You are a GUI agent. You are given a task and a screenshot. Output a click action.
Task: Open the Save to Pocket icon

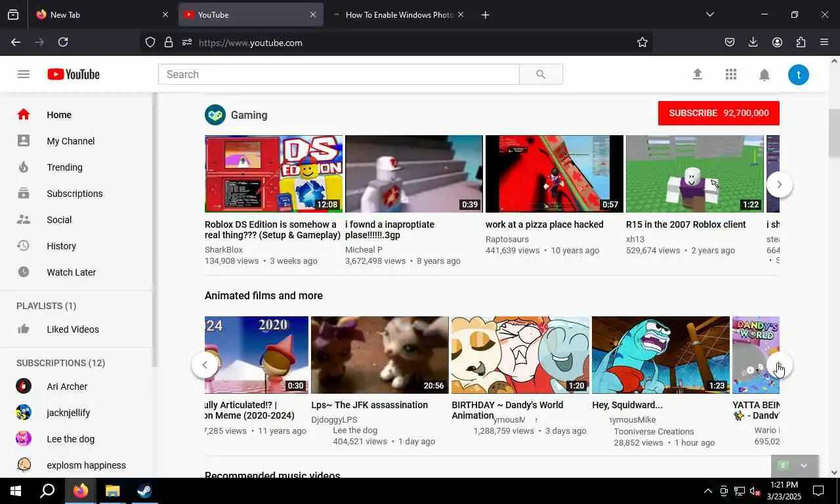point(730,42)
